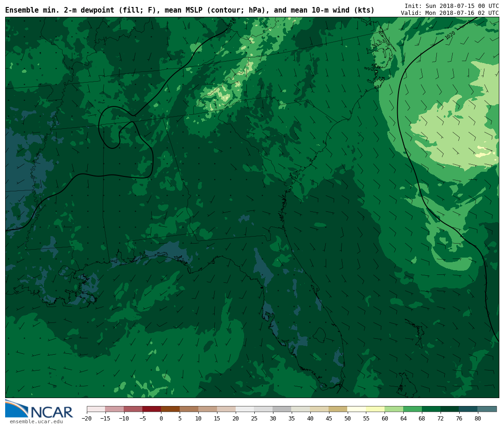This screenshot has height=427, width=504.
Task: Open the ensemble.ucar.edu link text
Action: (x=36, y=422)
